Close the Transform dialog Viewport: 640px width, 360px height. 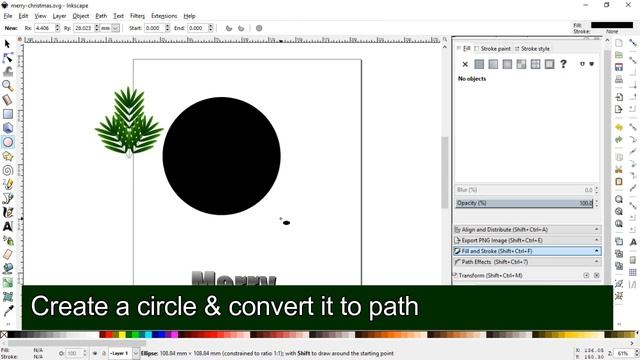596,276
